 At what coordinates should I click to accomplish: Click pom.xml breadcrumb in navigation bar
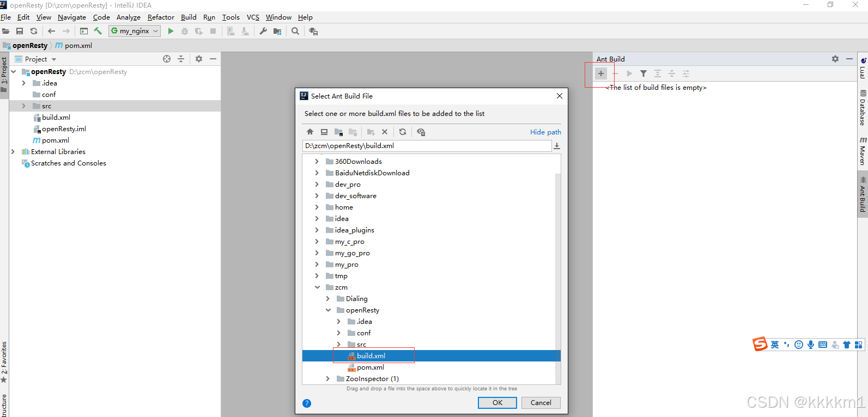[74, 46]
